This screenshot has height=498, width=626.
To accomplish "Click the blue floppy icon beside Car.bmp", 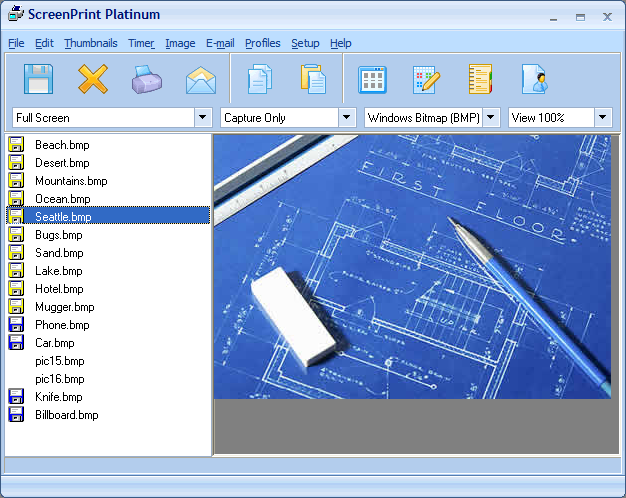I will point(16,343).
